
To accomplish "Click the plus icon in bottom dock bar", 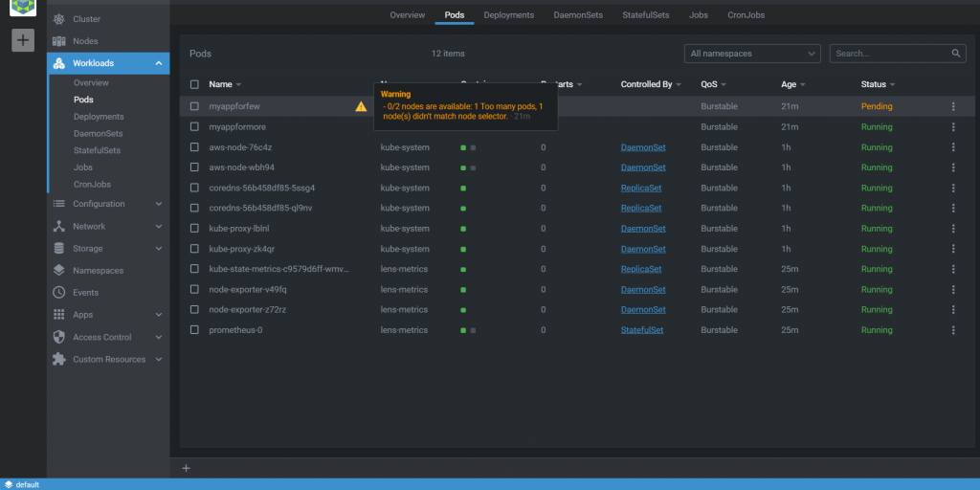I will (186, 469).
